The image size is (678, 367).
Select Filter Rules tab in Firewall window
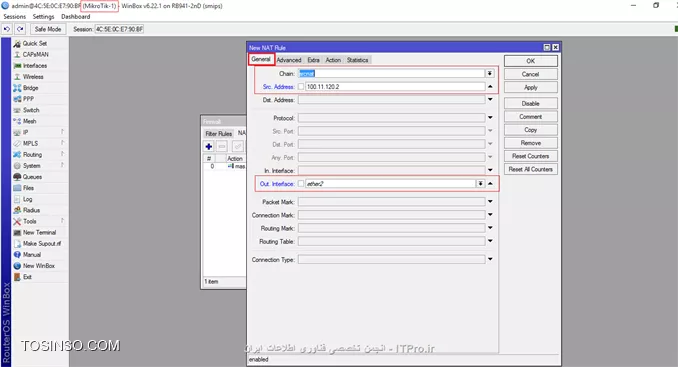[219, 134]
